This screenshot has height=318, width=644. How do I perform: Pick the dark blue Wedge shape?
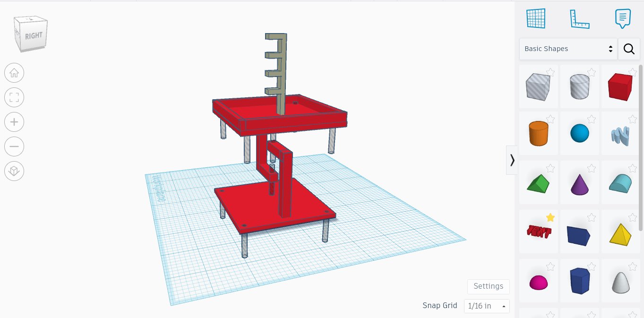[x=579, y=235]
